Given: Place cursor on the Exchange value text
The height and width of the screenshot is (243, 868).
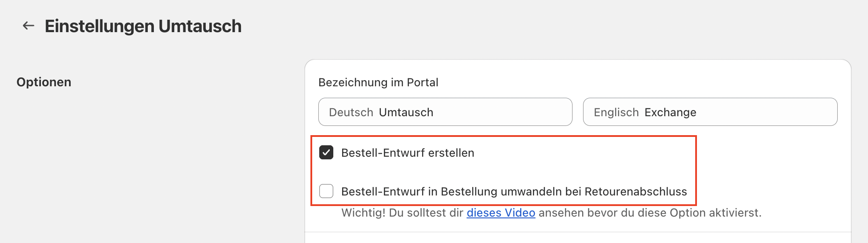Looking at the screenshot, I should (x=670, y=113).
